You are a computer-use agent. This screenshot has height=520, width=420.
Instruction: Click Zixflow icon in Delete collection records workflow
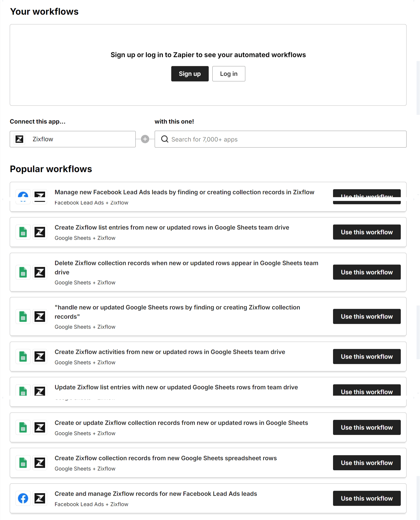point(40,272)
